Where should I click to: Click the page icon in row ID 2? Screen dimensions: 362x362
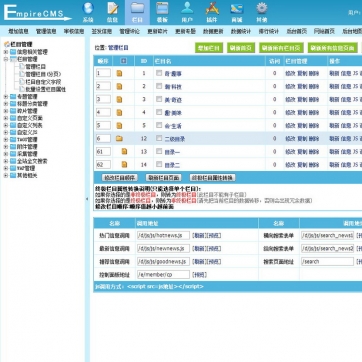119,86
